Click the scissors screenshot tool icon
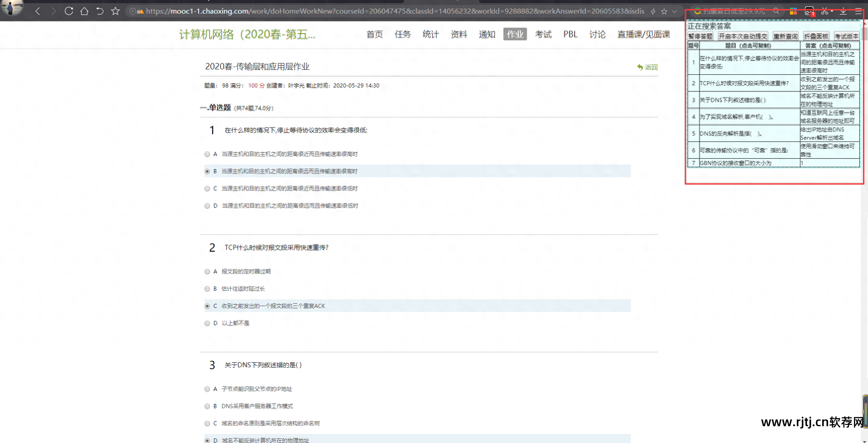This screenshot has width=868, height=443. [824, 11]
